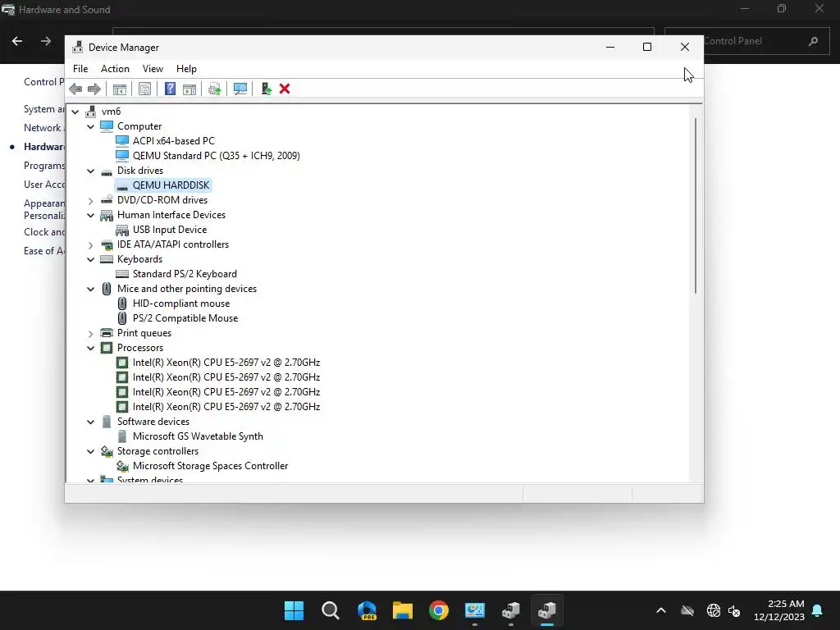Open the View menu

coord(153,69)
